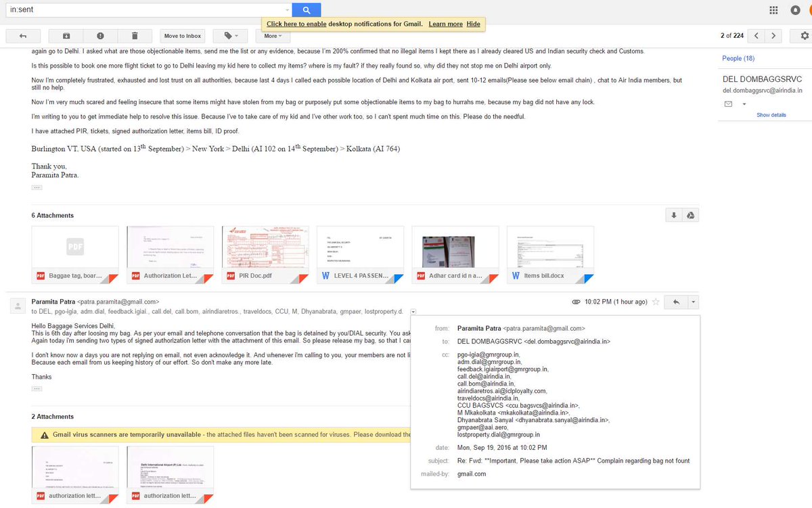Click the 10:02 PM (1 hour ago) timestamp
Viewport: 812px width, 508px height.
[x=616, y=302]
